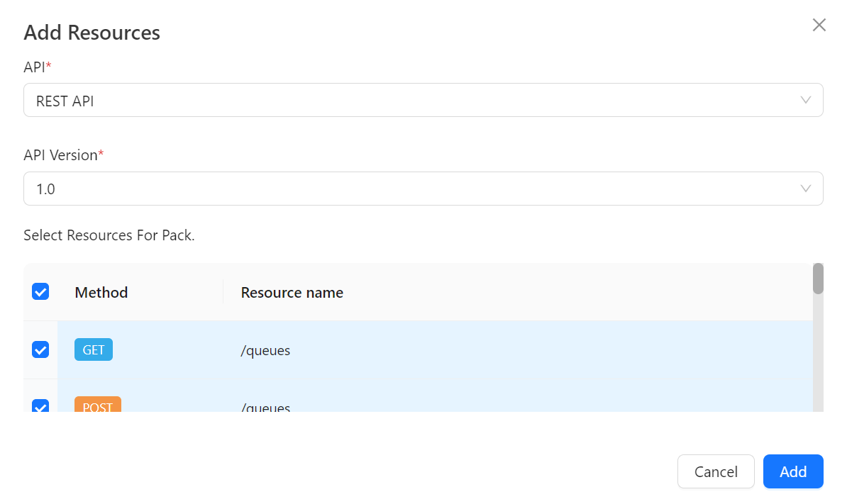The width and height of the screenshot is (847, 504).
Task: Click the 'Select Resources For Pack.' text
Action: (109, 235)
